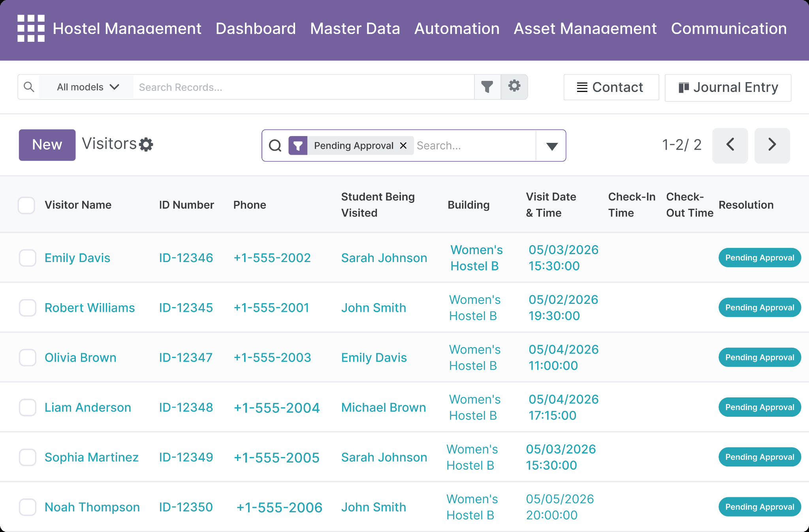Click the New button
Screen dimensions: 809x532
pos(47,145)
